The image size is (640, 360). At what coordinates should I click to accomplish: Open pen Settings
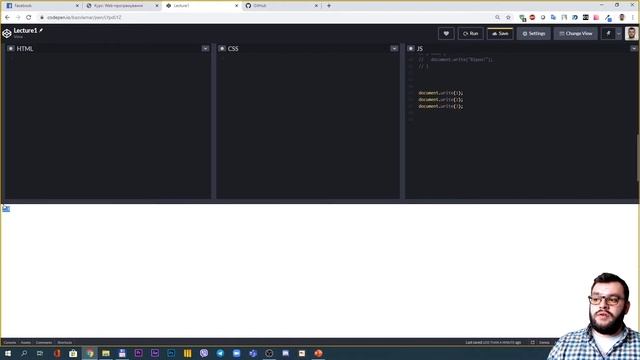point(533,33)
